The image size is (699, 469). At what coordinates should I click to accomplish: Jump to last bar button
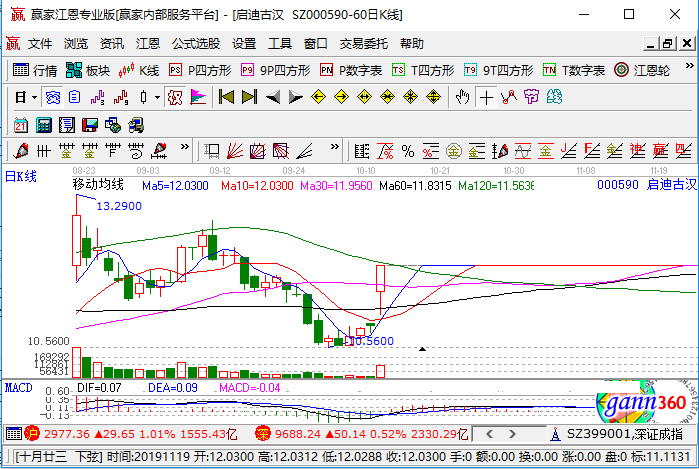(249, 97)
